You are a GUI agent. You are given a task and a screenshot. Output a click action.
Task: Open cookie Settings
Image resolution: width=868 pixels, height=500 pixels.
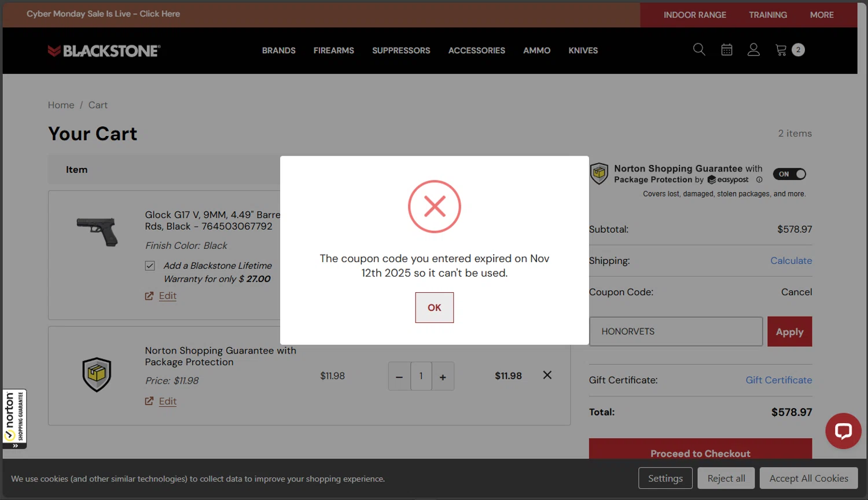click(665, 478)
